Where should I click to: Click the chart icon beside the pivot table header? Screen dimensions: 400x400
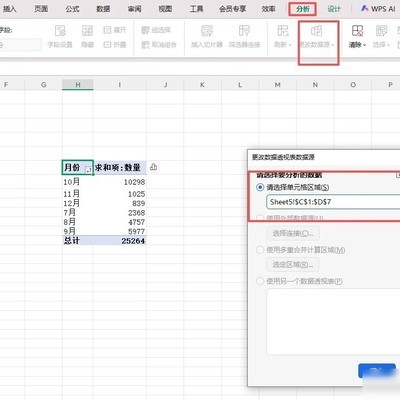click(x=153, y=167)
